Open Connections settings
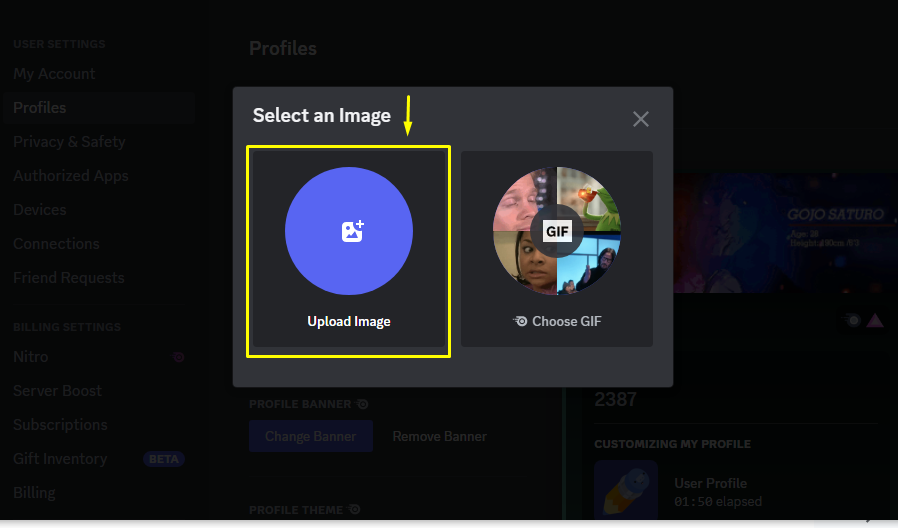This screenshot has width=898, height=528. pos(56,243)
